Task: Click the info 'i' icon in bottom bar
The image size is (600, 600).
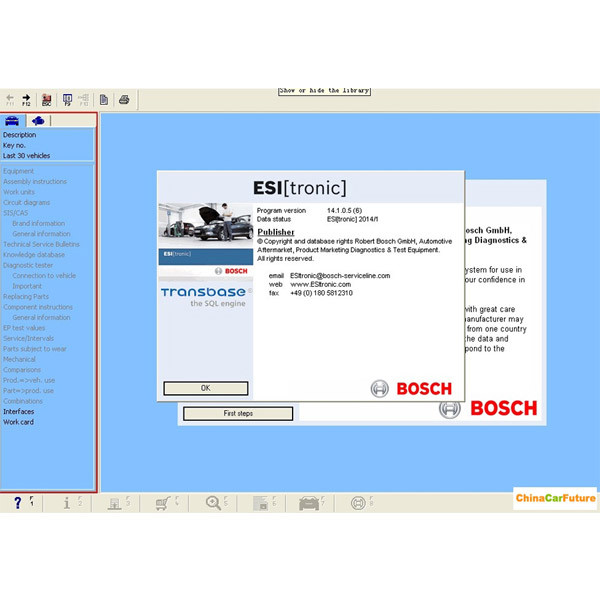Action: 67,503
